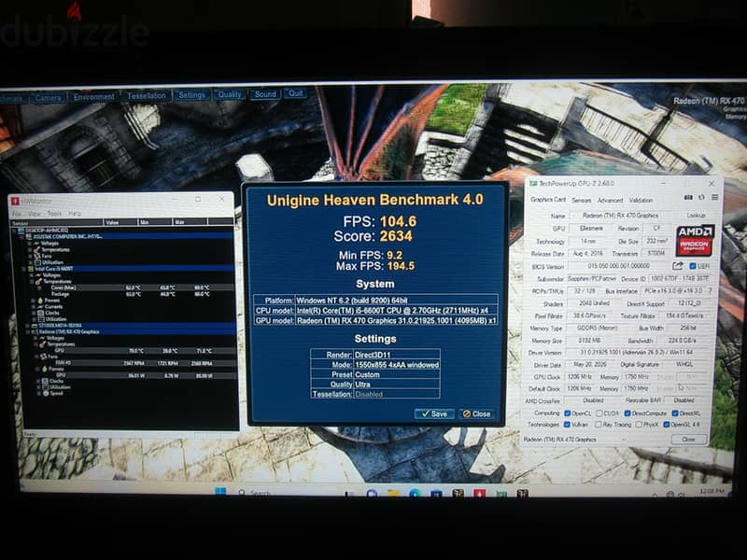Image resolution: width=747 pixels, height=560 pixels.
Task: Open the GPU selection dropdown in GPU-Z
Action: click(575, 439)
